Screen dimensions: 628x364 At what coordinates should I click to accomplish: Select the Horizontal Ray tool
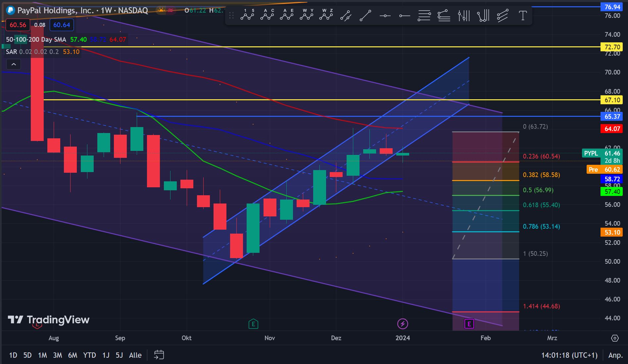pyautogui.click(x=405, y=15)
